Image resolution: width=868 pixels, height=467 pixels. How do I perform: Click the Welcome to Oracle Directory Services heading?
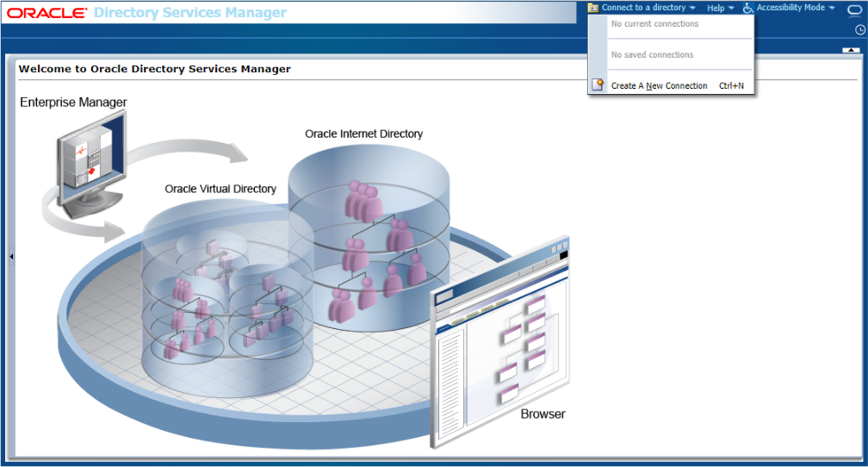[x=155, y=69]
